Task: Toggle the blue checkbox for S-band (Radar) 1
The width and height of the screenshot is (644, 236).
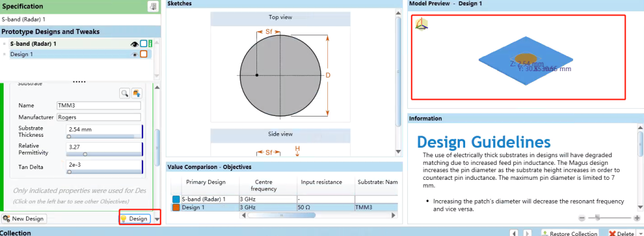Action: point(143,44)
